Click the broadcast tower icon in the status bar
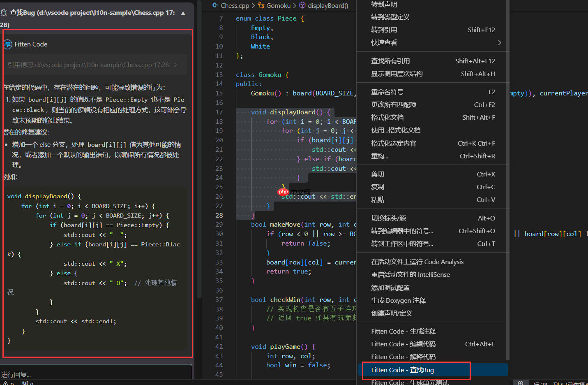This screenshot has height=385, width=588. (25, 383)
